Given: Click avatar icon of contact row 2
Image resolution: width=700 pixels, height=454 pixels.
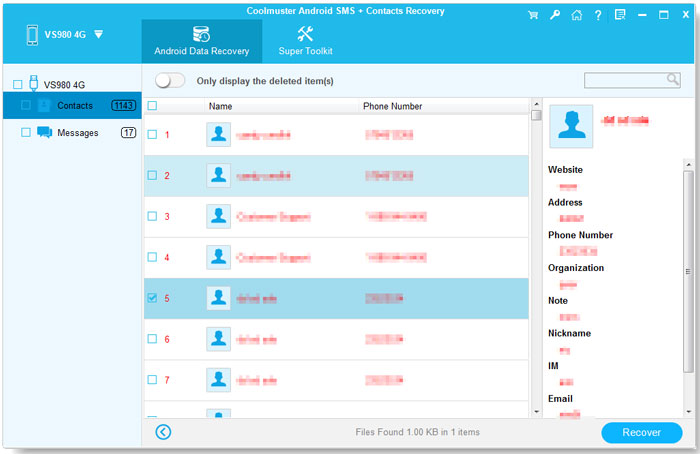Looking at the screenshot, I should (x=218, y=175).
